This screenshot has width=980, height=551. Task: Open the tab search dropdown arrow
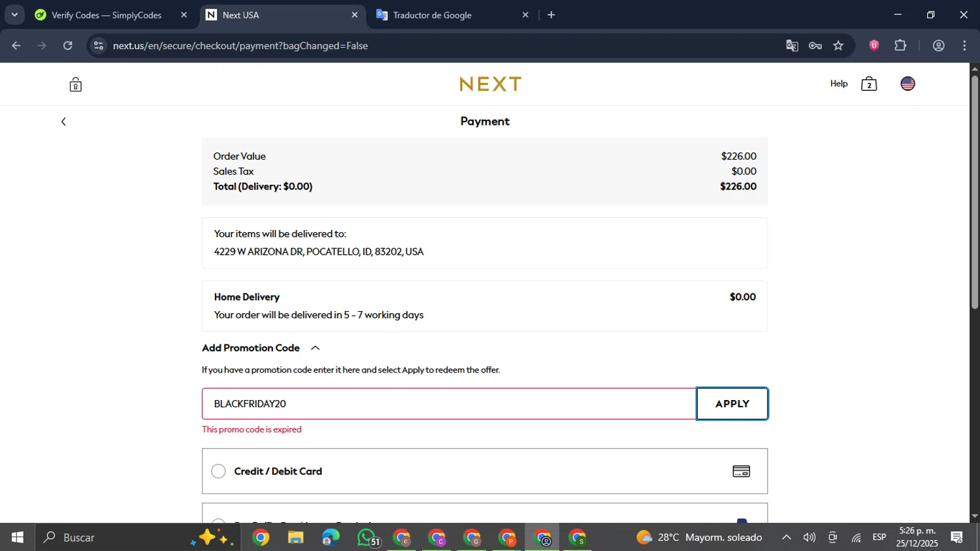pyautogui.click(x=14, y=15)
